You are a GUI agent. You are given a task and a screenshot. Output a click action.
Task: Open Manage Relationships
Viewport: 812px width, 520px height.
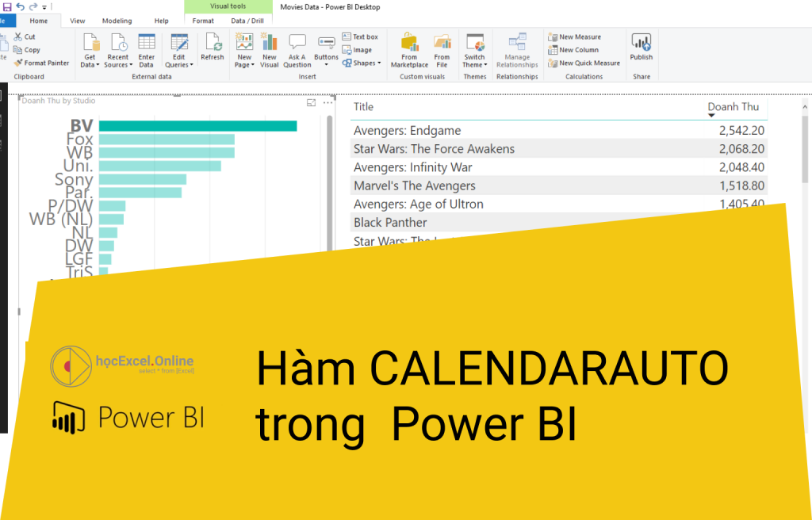point(516,50)
